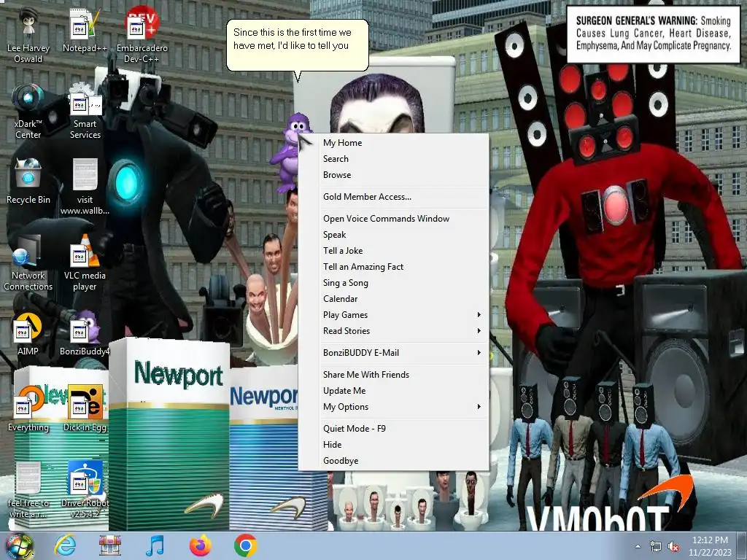This screenshot has height=560, width=747.
Task: Select the Smart Services desktop shortcut
Action: point(85,112)
